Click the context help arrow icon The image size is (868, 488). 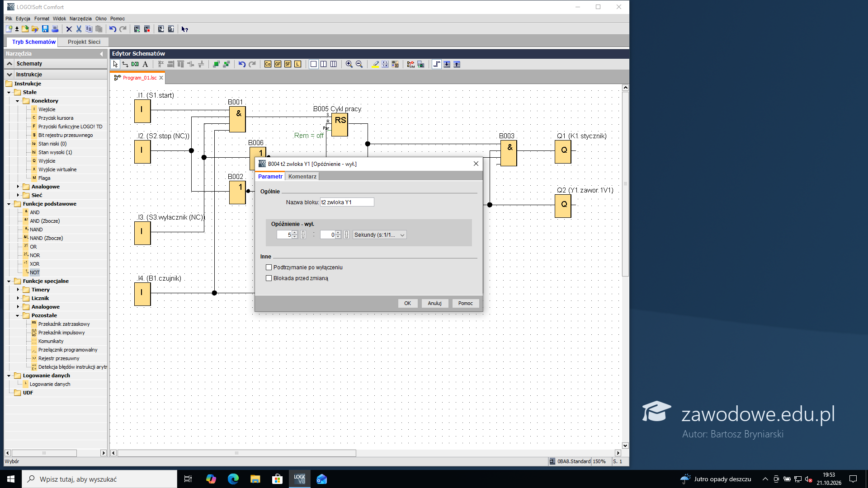[x=184, y=29]
